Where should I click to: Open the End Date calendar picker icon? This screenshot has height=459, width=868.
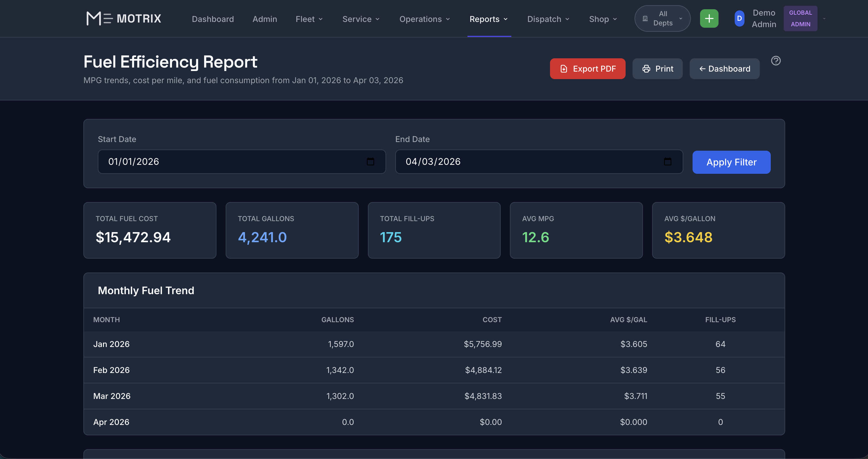pos(667,162)
